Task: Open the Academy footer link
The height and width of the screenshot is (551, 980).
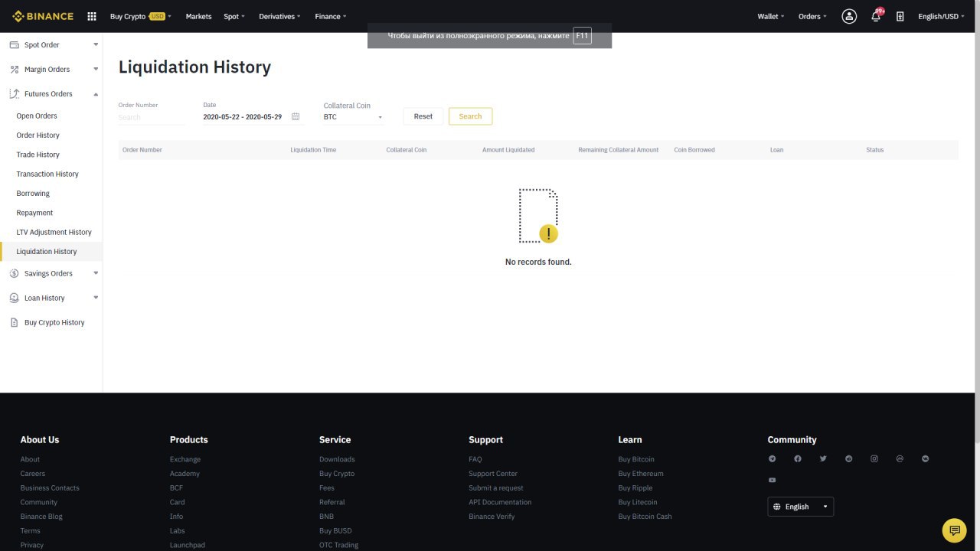Action: point(185,474)
